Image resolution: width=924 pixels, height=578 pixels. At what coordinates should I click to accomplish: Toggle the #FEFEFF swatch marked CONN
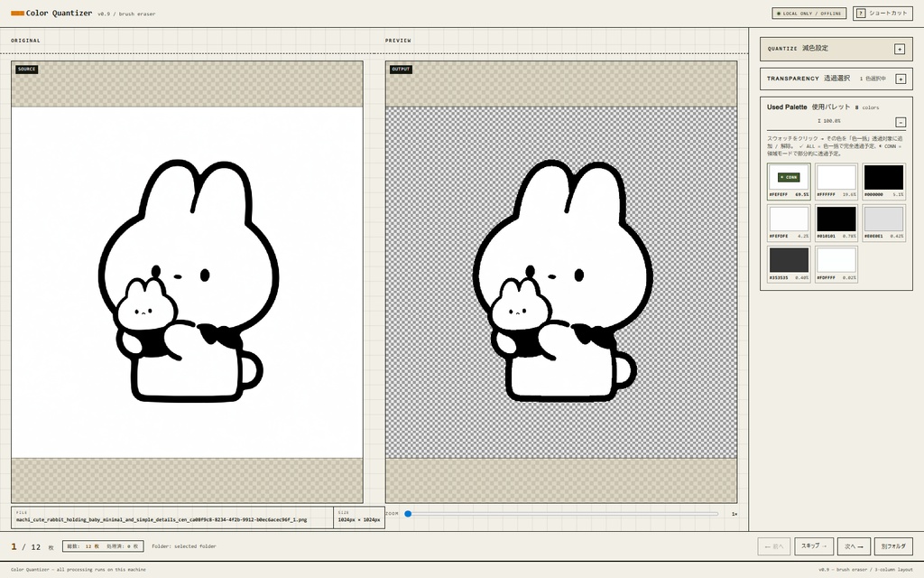click(789, 177)
